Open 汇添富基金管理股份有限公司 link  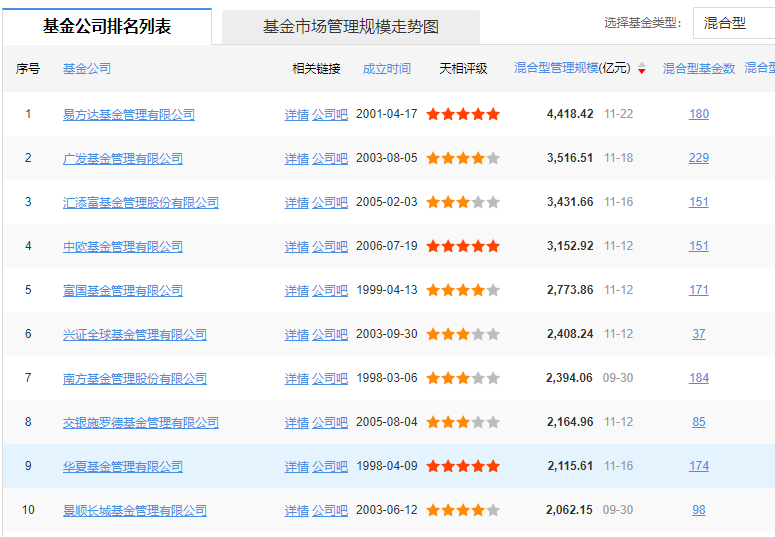140,202
